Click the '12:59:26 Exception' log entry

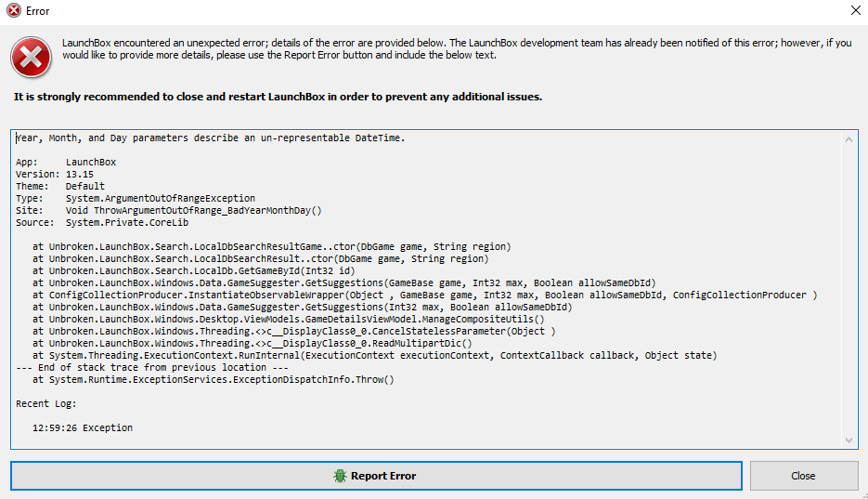pos(83,428)
